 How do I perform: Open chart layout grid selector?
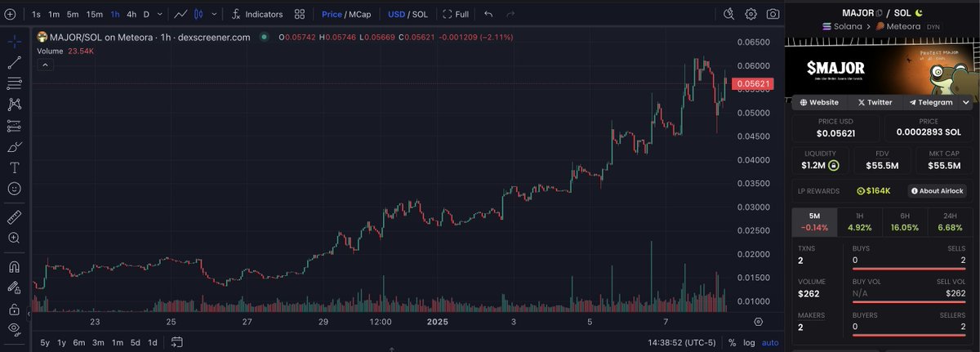pos(301,14)
